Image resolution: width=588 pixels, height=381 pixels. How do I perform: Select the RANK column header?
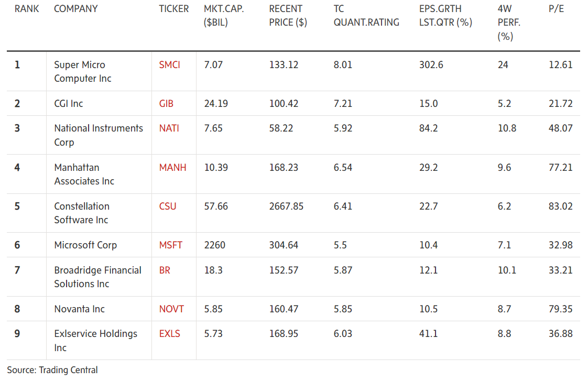tap(27, 8)
